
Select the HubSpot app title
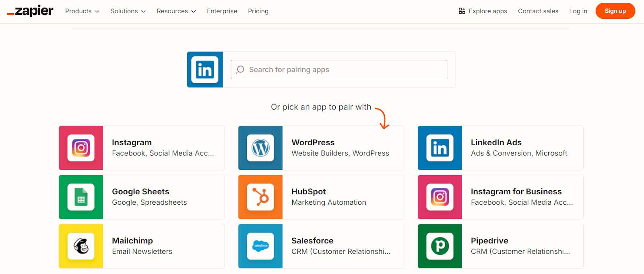pyautogui.click(x=308, y=192)
